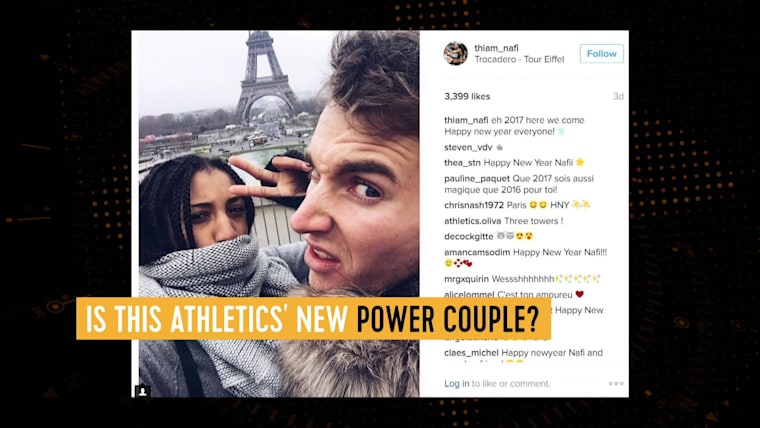Click thiam_nafi in the post caption
Screen dimensions: 760x428
click(x=466, y=120)
